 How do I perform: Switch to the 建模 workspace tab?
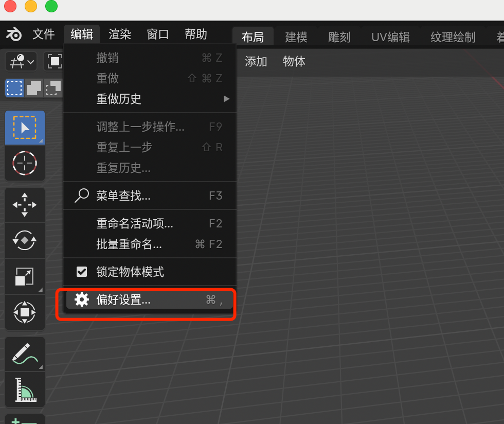point(296,37)
